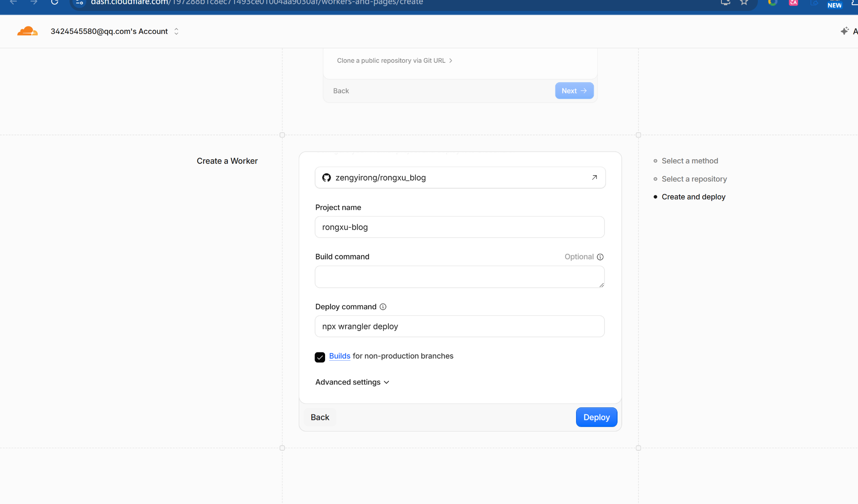Focus the Build command text area

tap(460, 277)
